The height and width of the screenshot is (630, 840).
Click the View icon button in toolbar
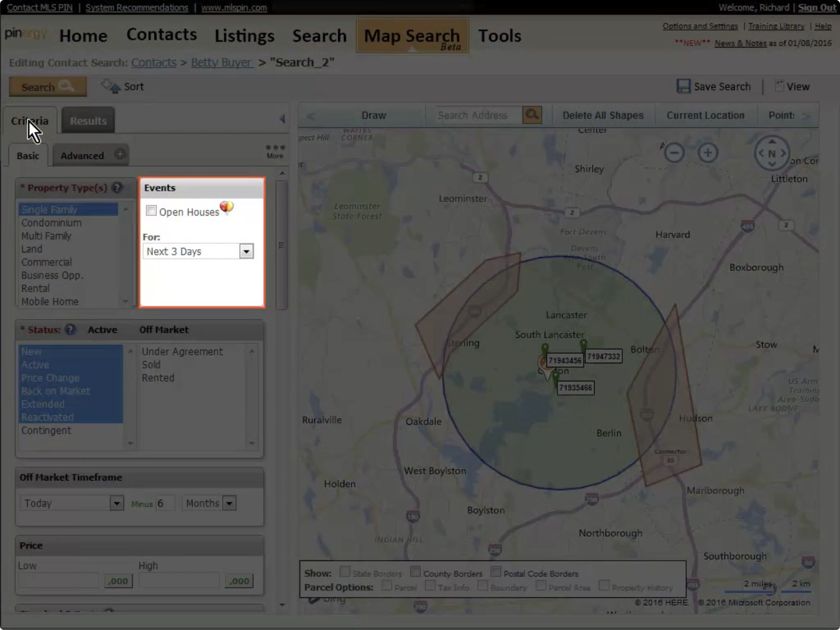pyautogui.click(x=780, y=86)
